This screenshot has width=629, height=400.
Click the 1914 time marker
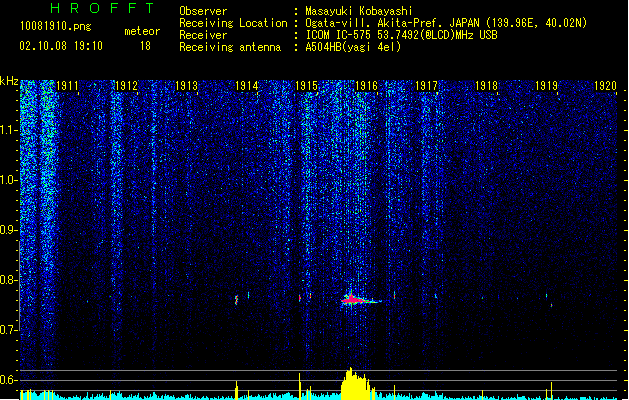pos(246,86)
